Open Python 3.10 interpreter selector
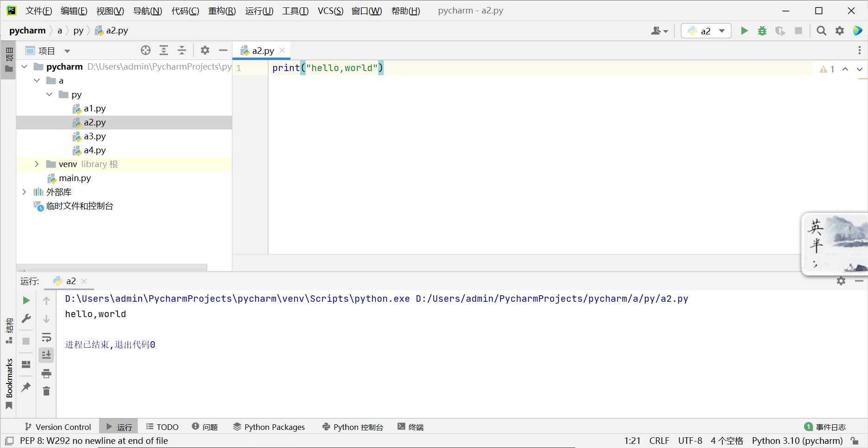Screen dimensions: 868x448 click(797, 441)
